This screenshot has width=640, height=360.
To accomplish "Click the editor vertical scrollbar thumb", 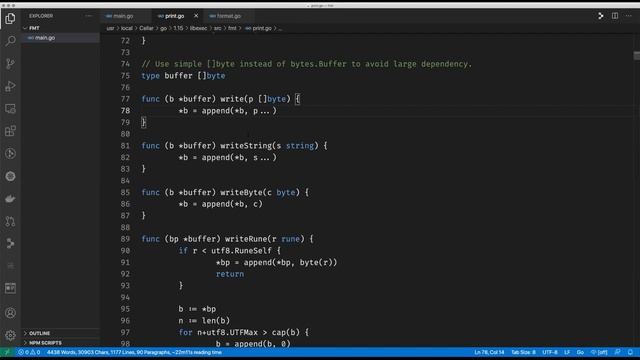I will click(637, 56).
